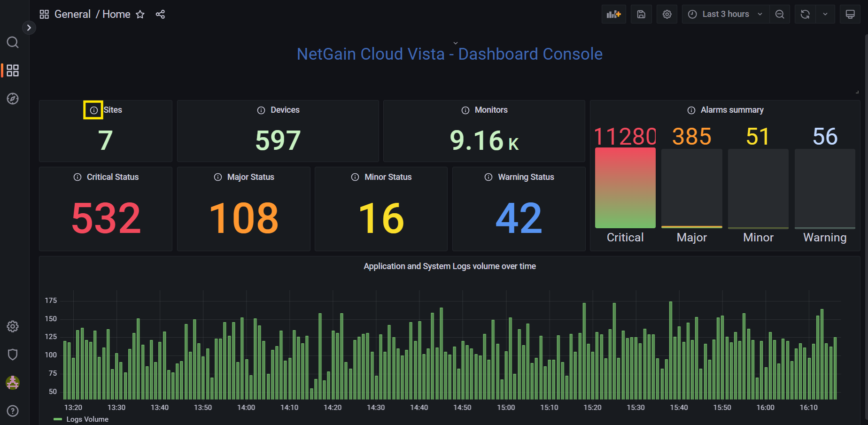
Task: Click the 51 minor alarms count
Action: pyautogui.click(x=758, y=137)
